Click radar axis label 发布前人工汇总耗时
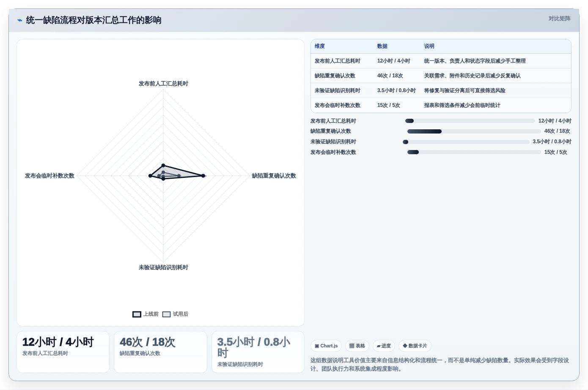Image resolution: width=588 pixels, height=390 pixels. pos(163,84)
